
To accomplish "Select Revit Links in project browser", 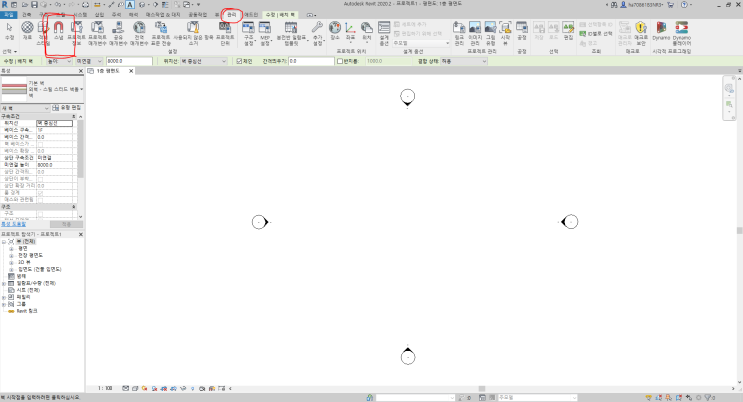I will [x=27, y=311].
